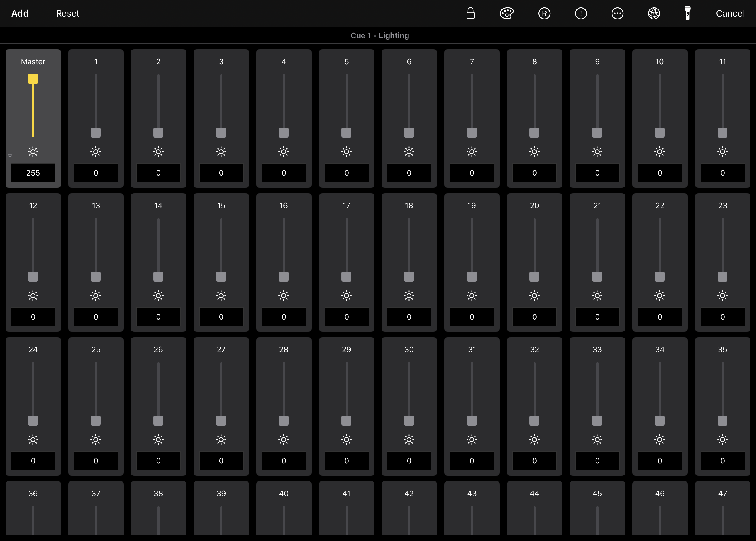Click channel 30 brightness sun icon
Image resolution: width=756 pixels, height=541 pixels.
[409, 440]
